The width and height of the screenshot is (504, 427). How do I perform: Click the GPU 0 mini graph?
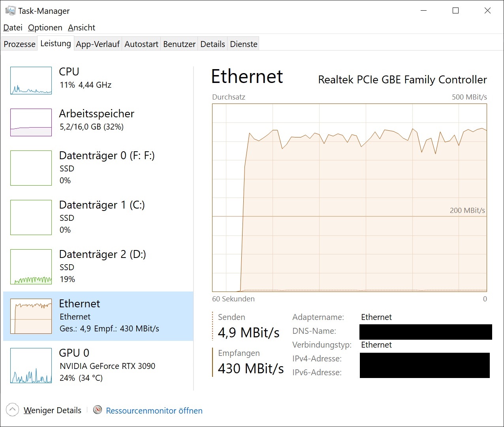pyautogui.click(x=31, y=365)
